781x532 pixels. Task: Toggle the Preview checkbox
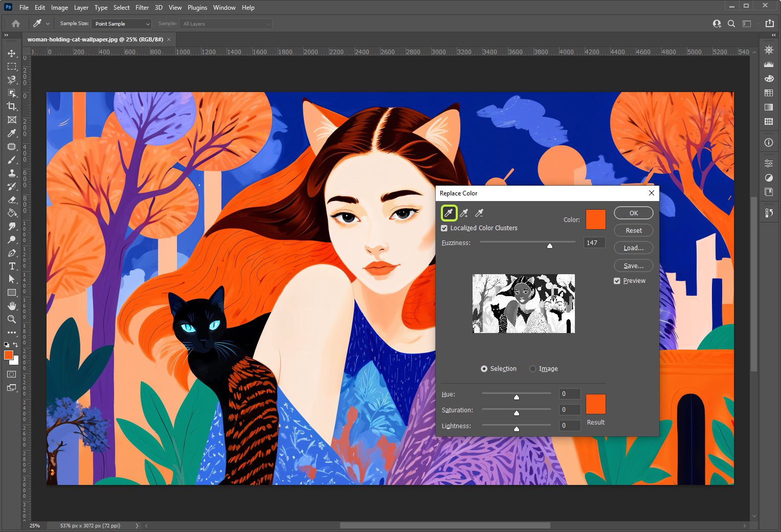617,281
